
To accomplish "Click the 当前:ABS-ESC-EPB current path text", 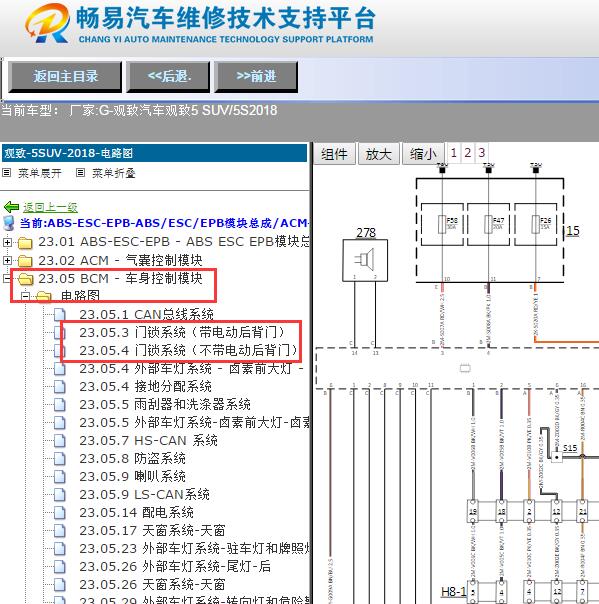I will [164, 223].
